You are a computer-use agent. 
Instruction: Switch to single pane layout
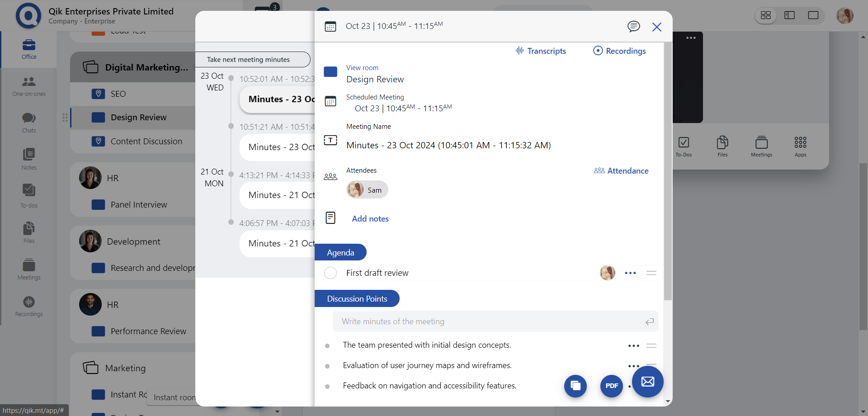click(813, 15)
